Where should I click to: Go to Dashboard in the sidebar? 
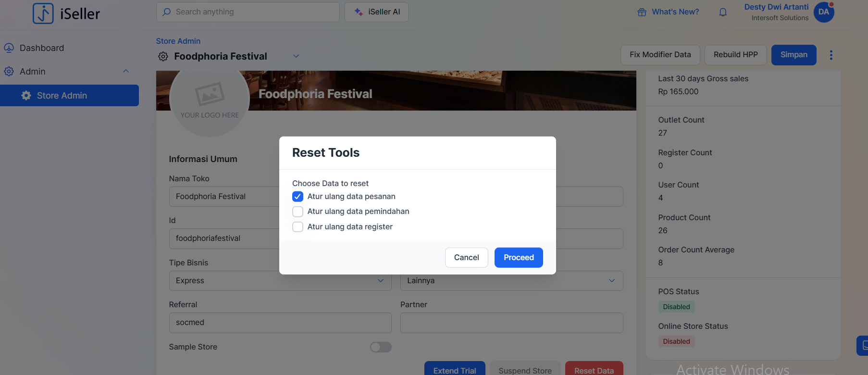pos(42,48)
